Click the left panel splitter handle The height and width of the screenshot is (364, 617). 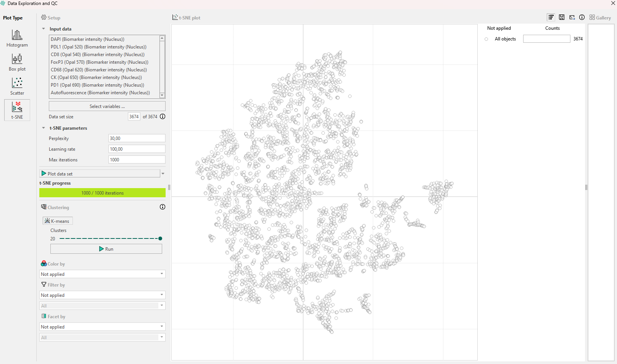pos(169,187)
